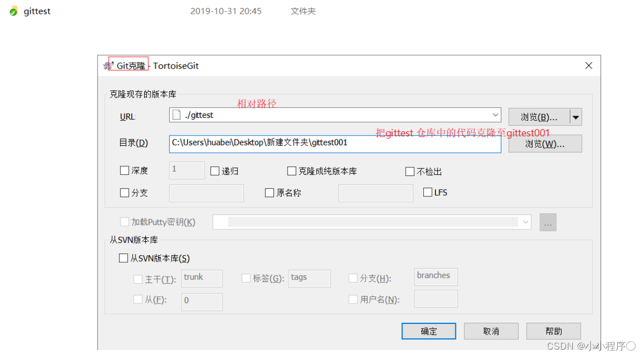The height and width of the screenshot is (356, 644).
Task: Toggle the 从(F) checkbox
Action: [138, 300]
